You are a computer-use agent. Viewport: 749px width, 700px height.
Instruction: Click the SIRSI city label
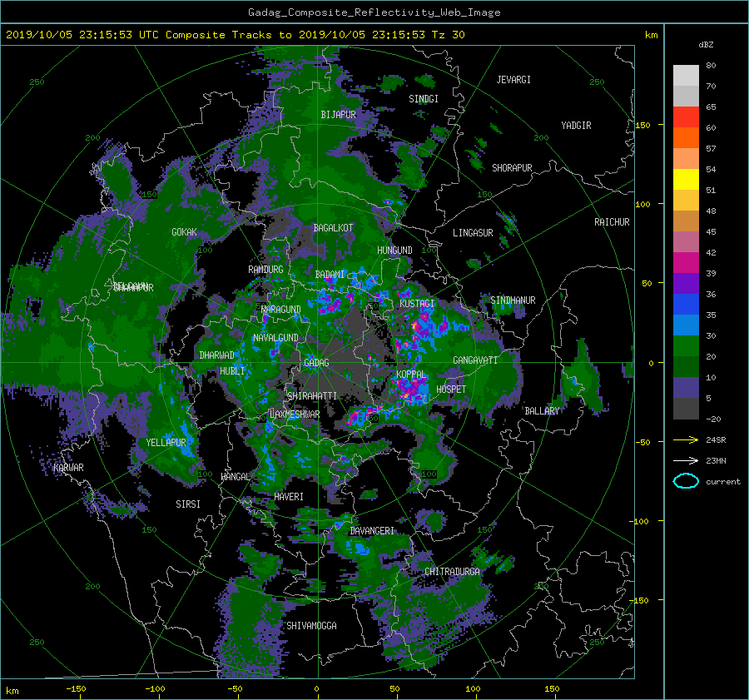pos(188,504)
